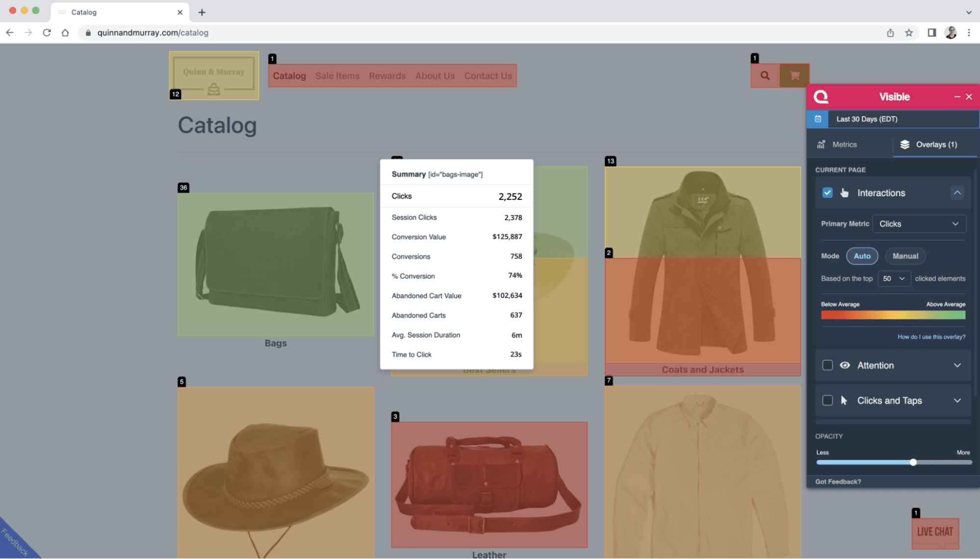Select the Metrics tab

pyautogui.click(x=845, y=144)
